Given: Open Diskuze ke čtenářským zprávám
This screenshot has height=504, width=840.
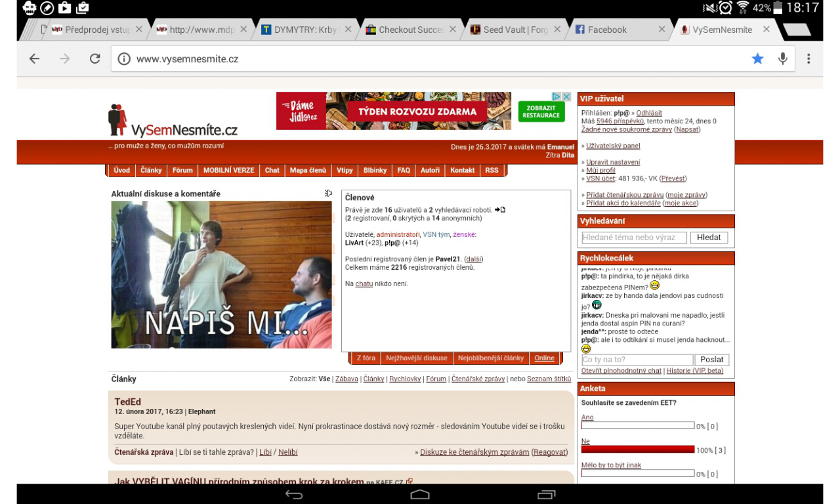Looking at the screenshot, I should point(474,452).
